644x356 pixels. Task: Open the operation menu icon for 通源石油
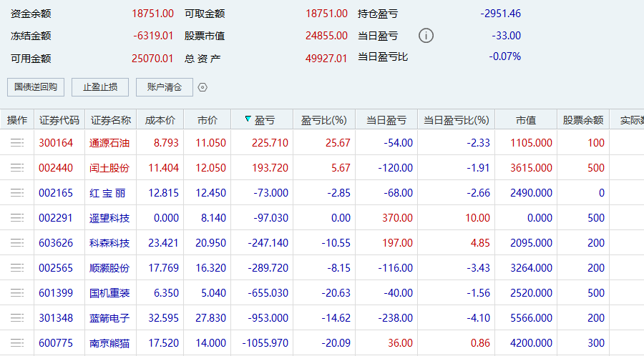click(x=17, y=143)
